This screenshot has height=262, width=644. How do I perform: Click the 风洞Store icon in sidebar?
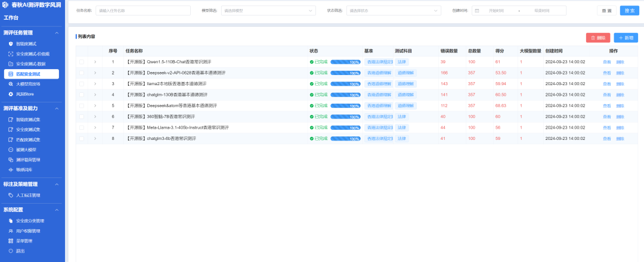point(11,94)
